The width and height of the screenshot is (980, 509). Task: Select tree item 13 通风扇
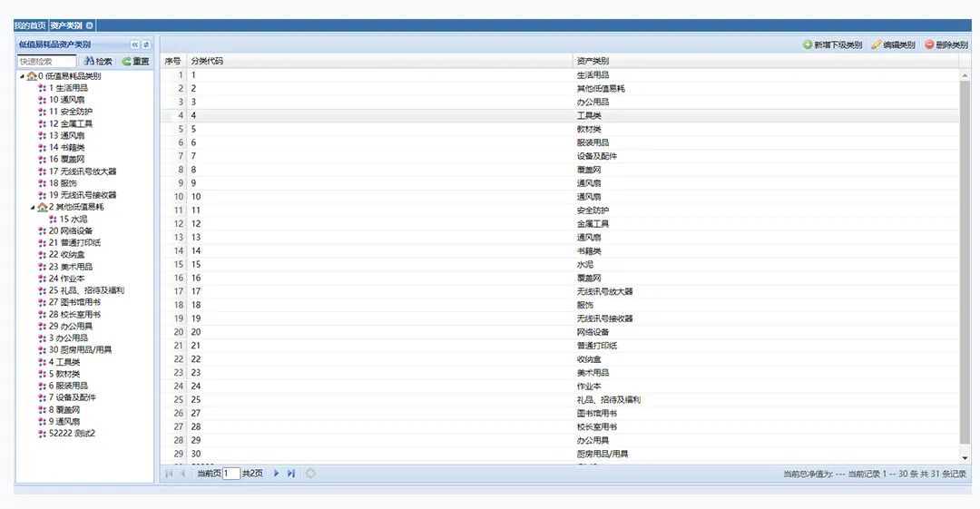[67, 136]
